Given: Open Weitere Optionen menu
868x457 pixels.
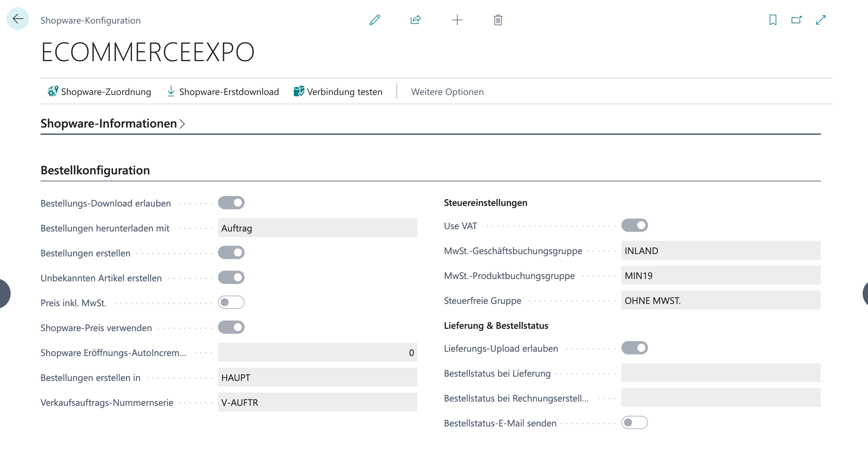Looking at the screenshot, I should (447, 92).
